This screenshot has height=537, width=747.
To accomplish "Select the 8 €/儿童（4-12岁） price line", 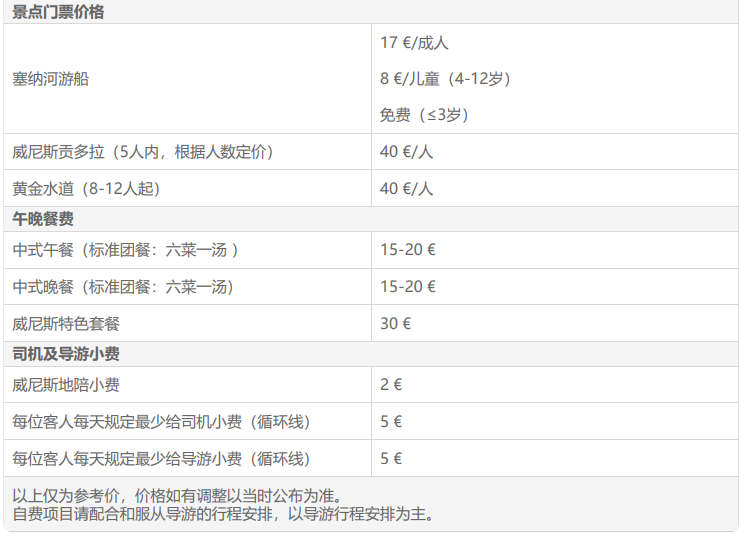I will pyautogui.click(x=445, y=78).
